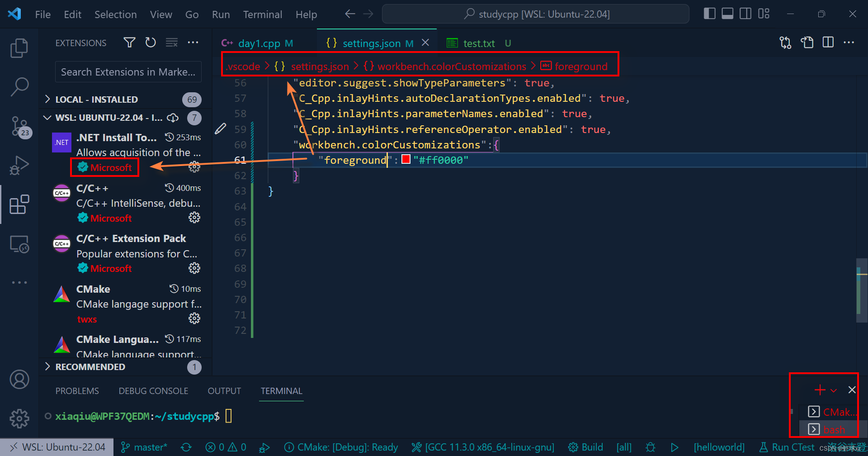This screenshot has height=456, width=868.
Task: Open the Run and Debug view
Action: tap(19, 165)
